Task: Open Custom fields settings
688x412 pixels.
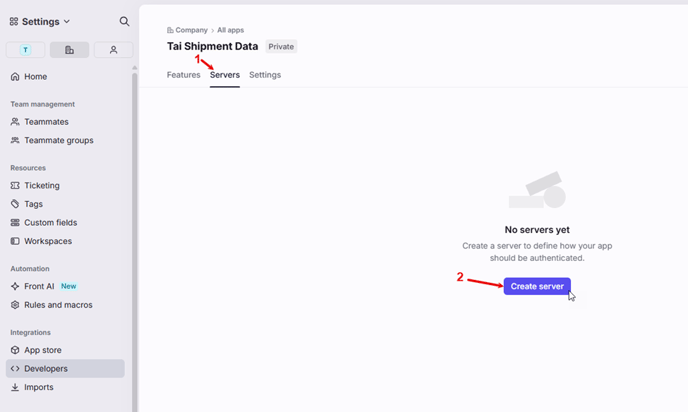Action: [50, 223]
